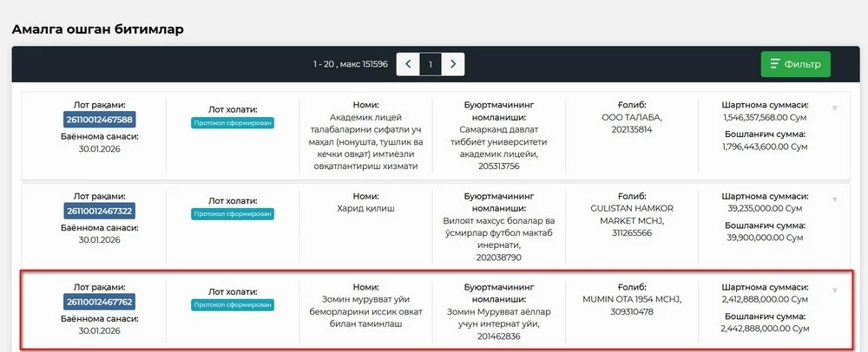The width and height of the screenshot is (868, 352).
Task: Open lot number 26110012467322
Action: point(99,211)
